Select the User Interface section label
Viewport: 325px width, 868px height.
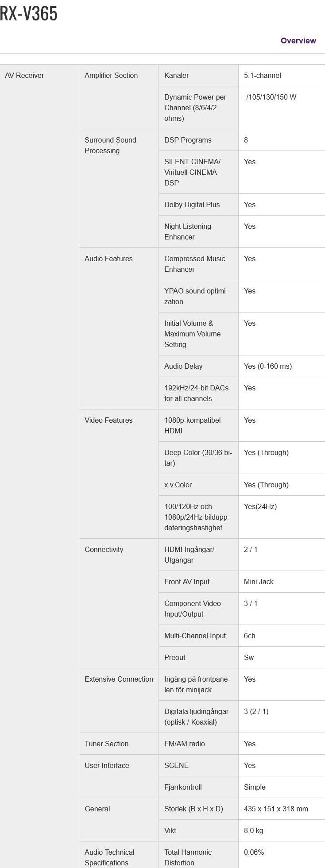[x=107, y=765]
